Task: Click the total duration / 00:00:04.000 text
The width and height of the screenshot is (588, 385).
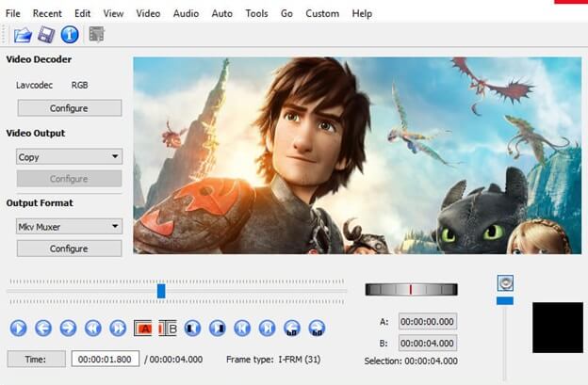Action: tap(173, 360)
